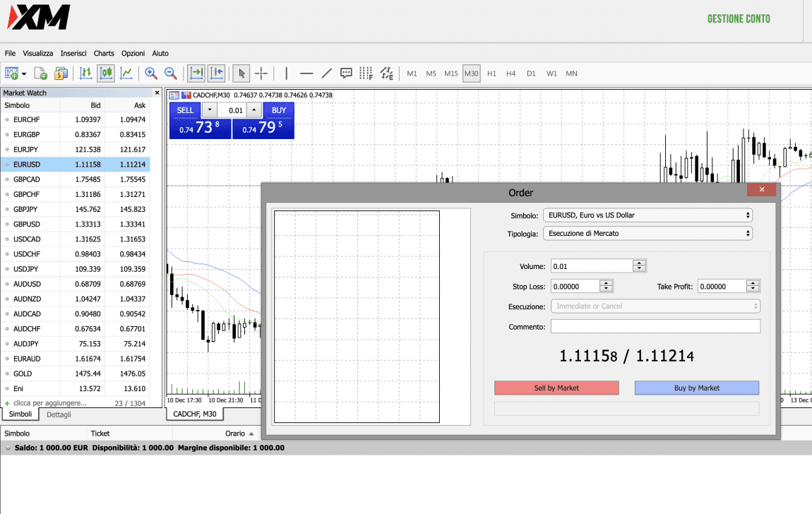Switch chart to line chart style
This screenshot has height=514, width=812.
(126, 73)
